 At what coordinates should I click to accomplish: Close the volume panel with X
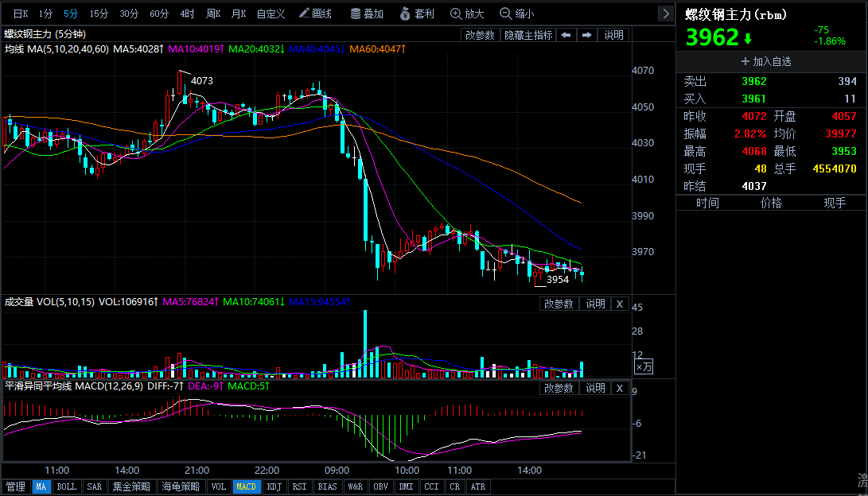point(620,304)
